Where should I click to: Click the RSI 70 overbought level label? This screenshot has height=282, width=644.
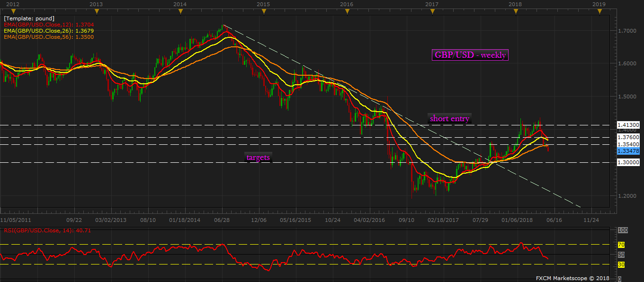[x=621, y=245]
